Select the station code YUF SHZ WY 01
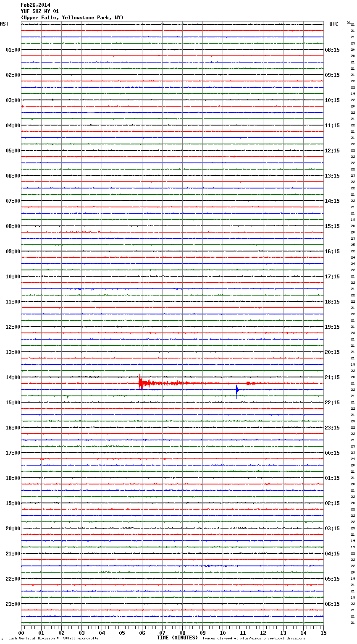Image resolution: width=357 pixels, height=644 pixels. pos(40,11)
